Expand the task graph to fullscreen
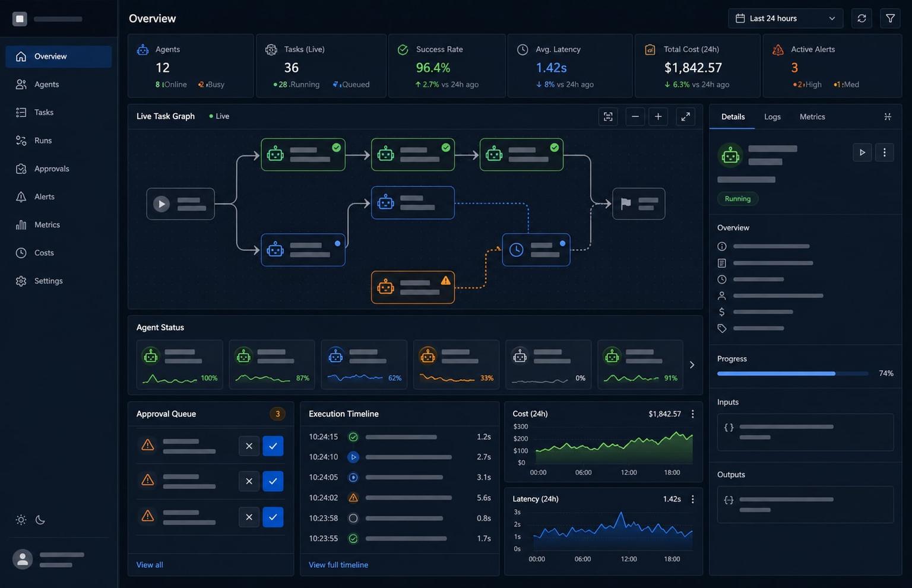912x588 pixels. pos(685,116)
